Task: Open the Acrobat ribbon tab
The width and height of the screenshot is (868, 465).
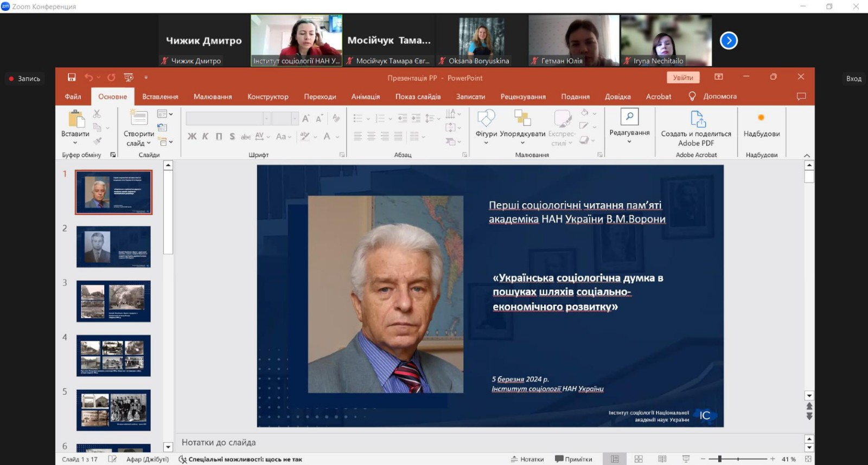Action: click(659, 96)
